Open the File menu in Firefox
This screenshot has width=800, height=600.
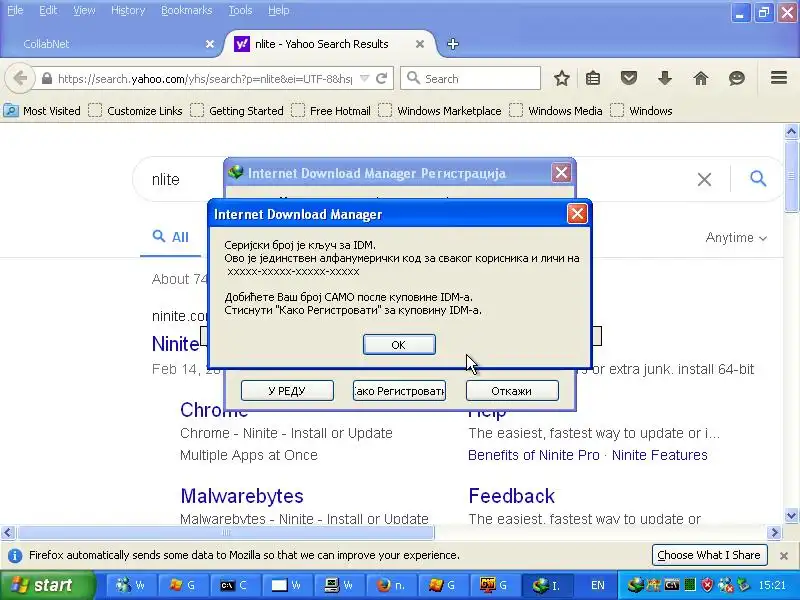15,10
